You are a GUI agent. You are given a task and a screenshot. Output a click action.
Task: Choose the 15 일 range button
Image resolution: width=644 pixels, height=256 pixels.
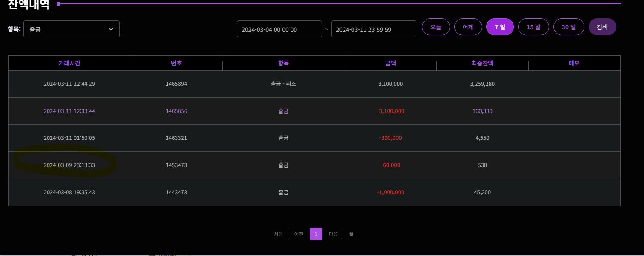(x=533, y=27)
